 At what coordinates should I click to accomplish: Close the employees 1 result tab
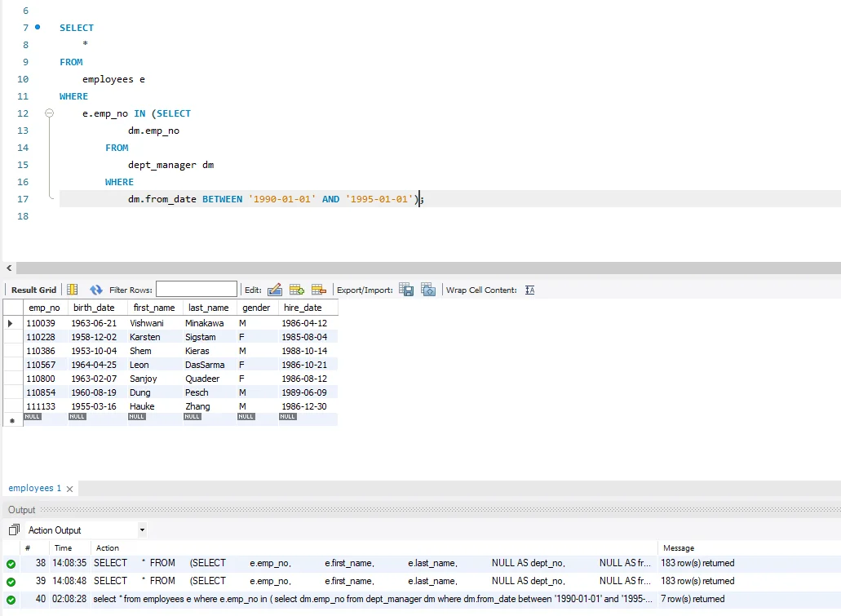(70, 489)
